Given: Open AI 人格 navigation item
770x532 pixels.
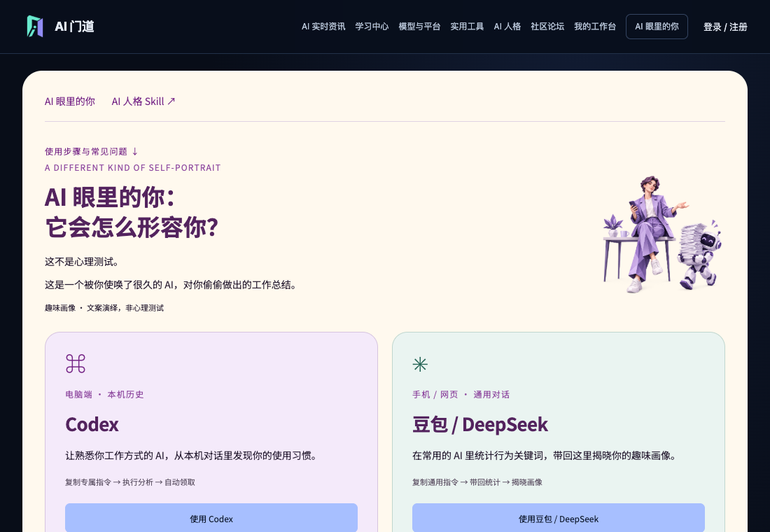Looking at the screenshot, I should click(x=507, y=27).
